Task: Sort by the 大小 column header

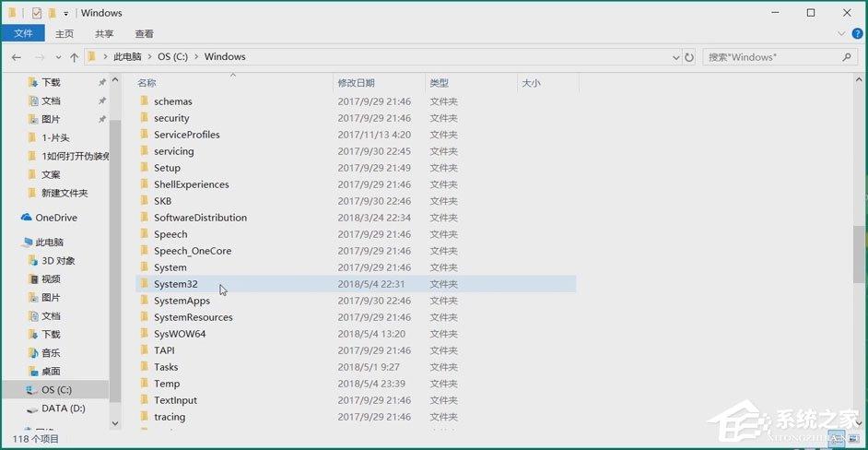Action: click(x=531, y=83)
